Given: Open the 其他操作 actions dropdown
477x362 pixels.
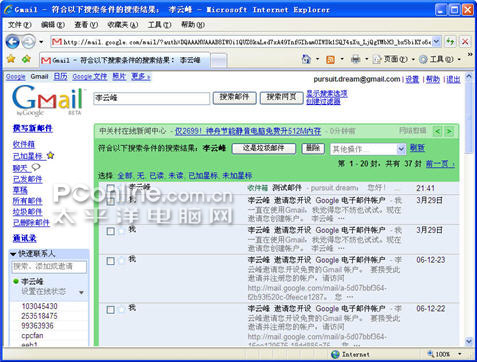Looking at the screenshot, I should point(368,149).
